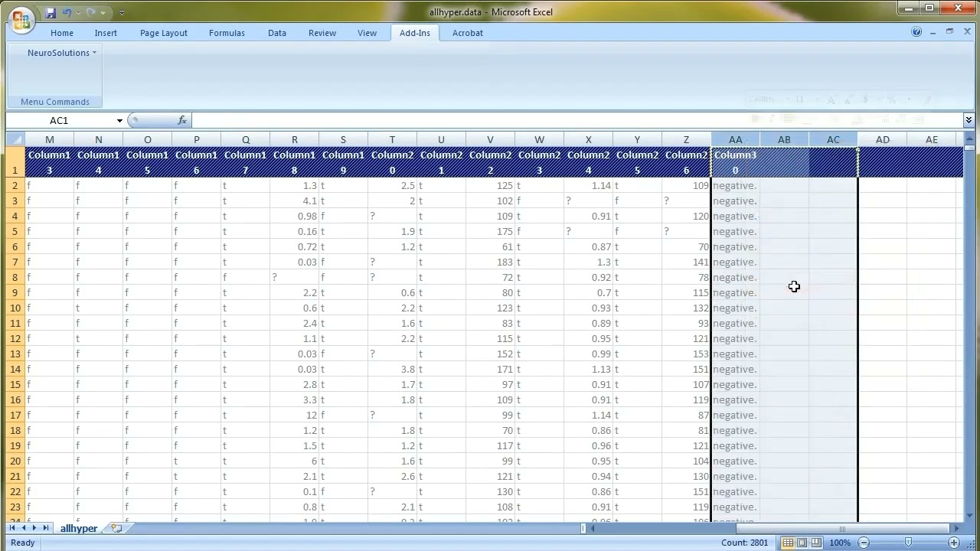Select column R header

tap(295, 139)
